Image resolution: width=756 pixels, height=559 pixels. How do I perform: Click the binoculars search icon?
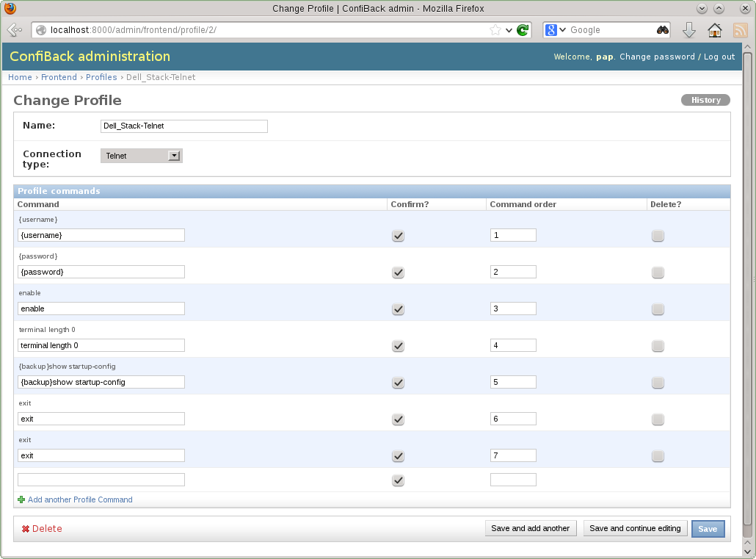661,30
